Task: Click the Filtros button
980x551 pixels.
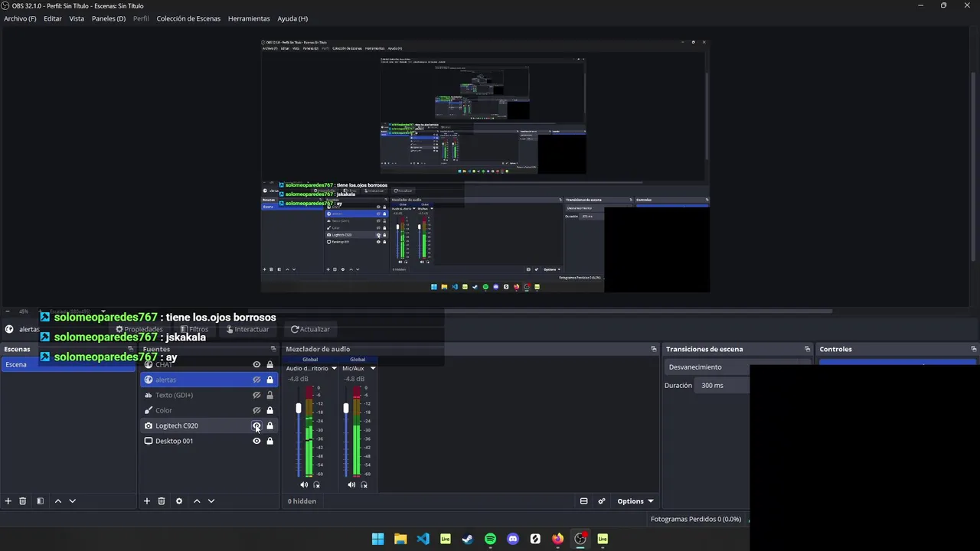Action: [194, 329]
